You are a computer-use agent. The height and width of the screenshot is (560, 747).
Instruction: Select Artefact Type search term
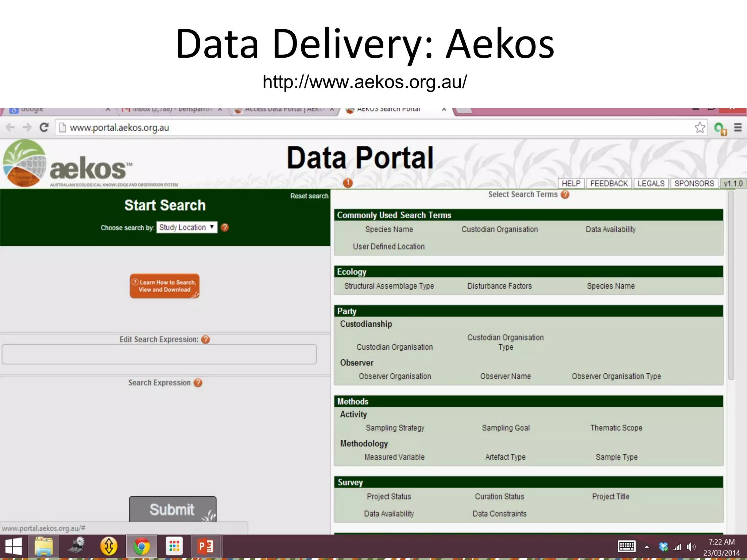pyautogui.click(x=506, y=457)
